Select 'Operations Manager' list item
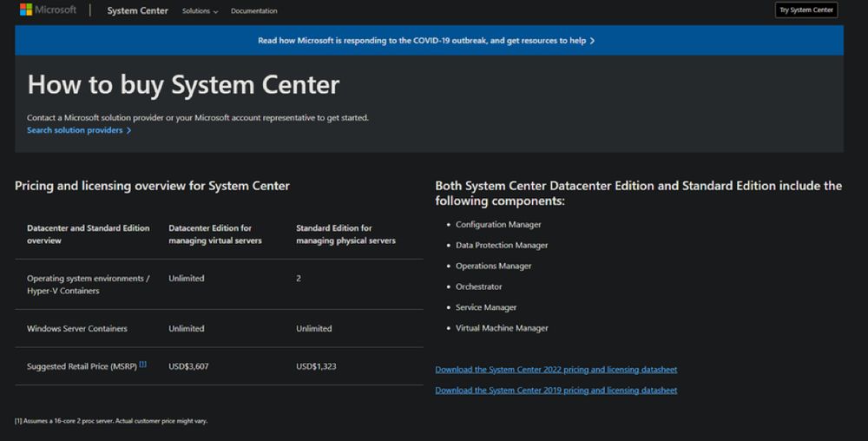868x441 pixels. pos(493,267)
